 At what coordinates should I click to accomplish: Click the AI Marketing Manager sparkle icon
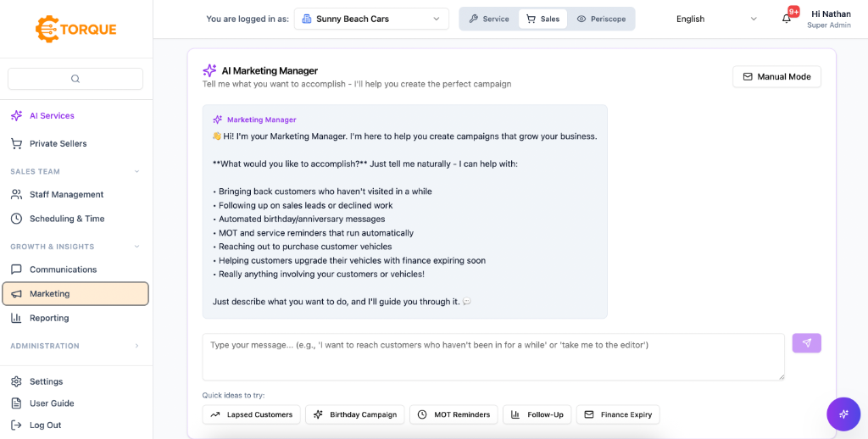point(209,71)
